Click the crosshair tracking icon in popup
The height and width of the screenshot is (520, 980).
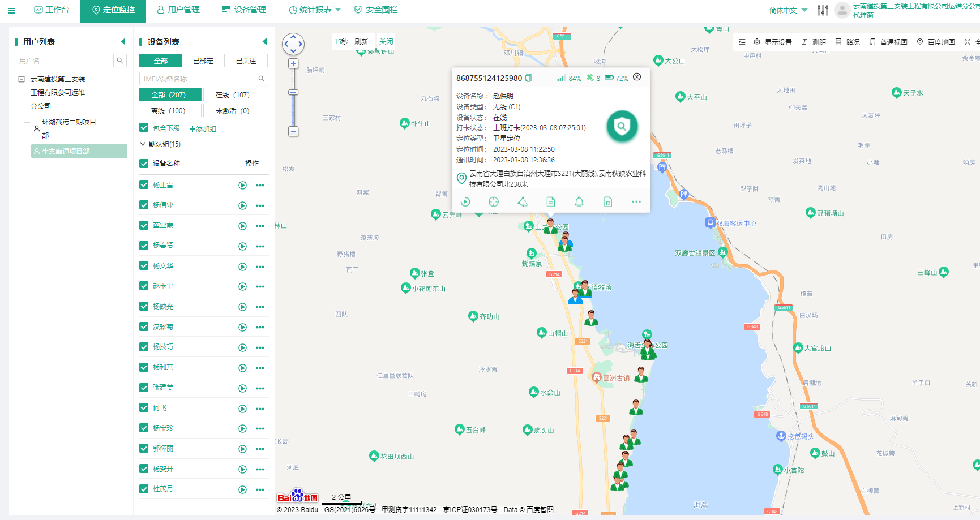494,202
